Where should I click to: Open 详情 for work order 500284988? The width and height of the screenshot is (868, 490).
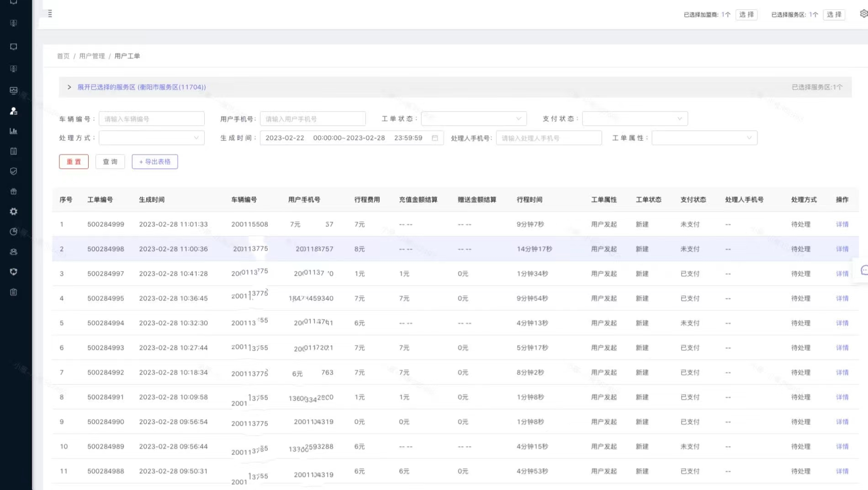coord(842,471)
